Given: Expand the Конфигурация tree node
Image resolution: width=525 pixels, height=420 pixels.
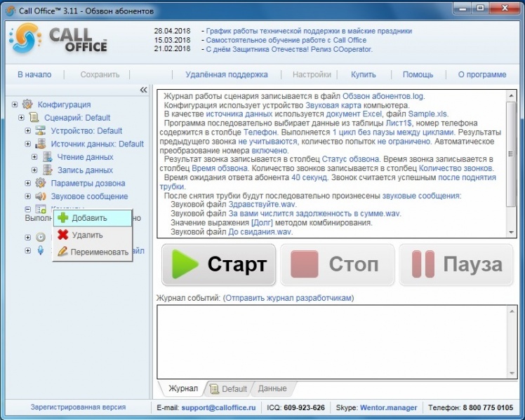Looking at the screenshot, I should pyautogui.click(x=15, y=104).
